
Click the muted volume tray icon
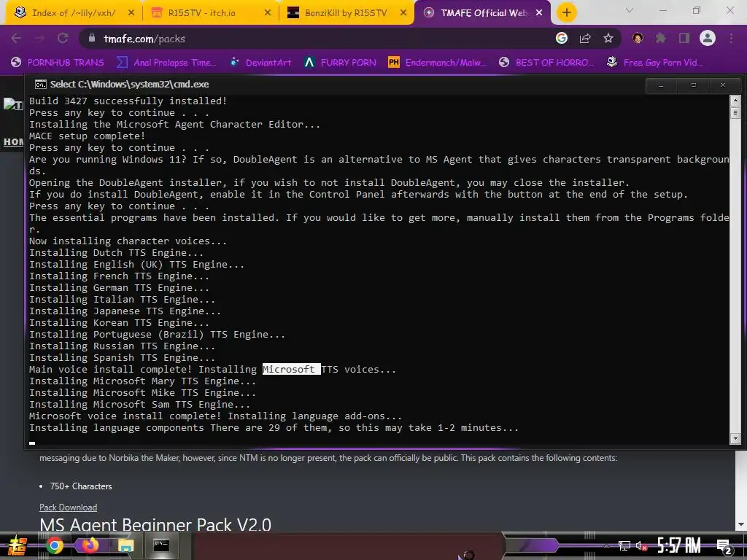[641, 545]
